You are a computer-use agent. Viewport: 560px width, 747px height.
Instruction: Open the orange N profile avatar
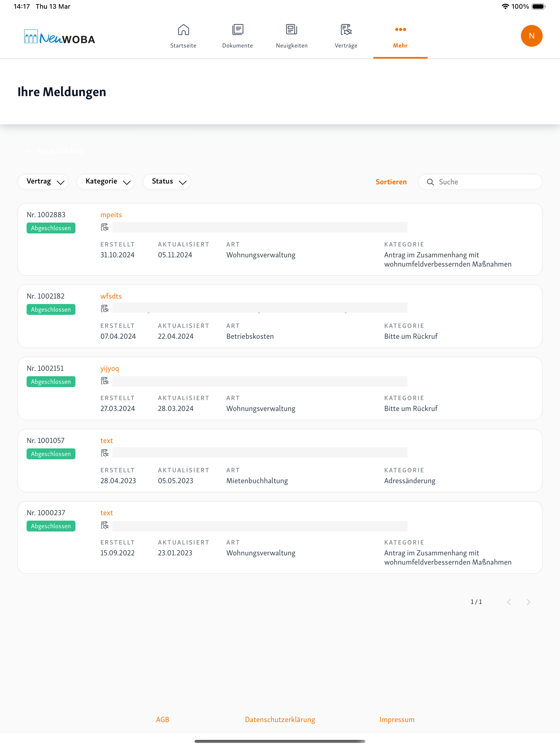tap(532, 36)
